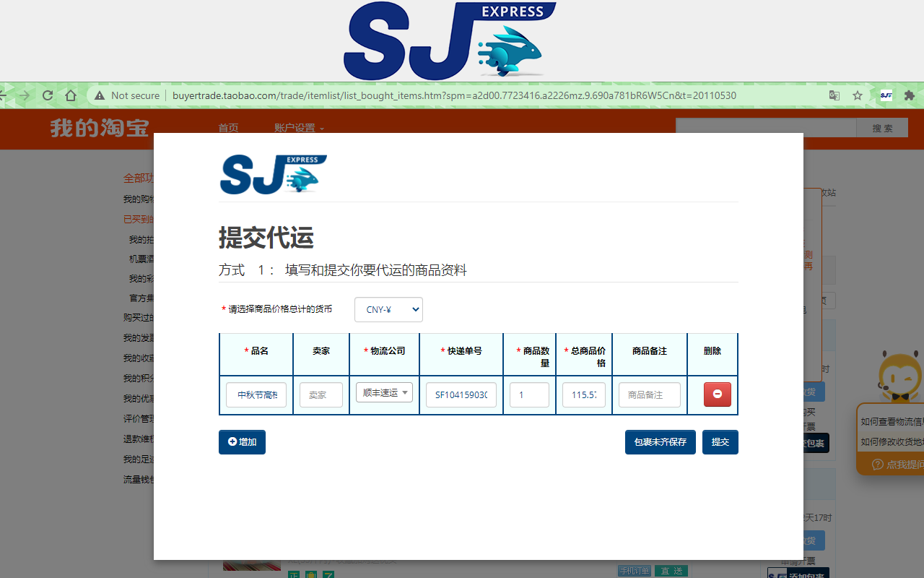Click the 手机订单 tag at the bottom
924x578 pixels.
pos(634,571)
